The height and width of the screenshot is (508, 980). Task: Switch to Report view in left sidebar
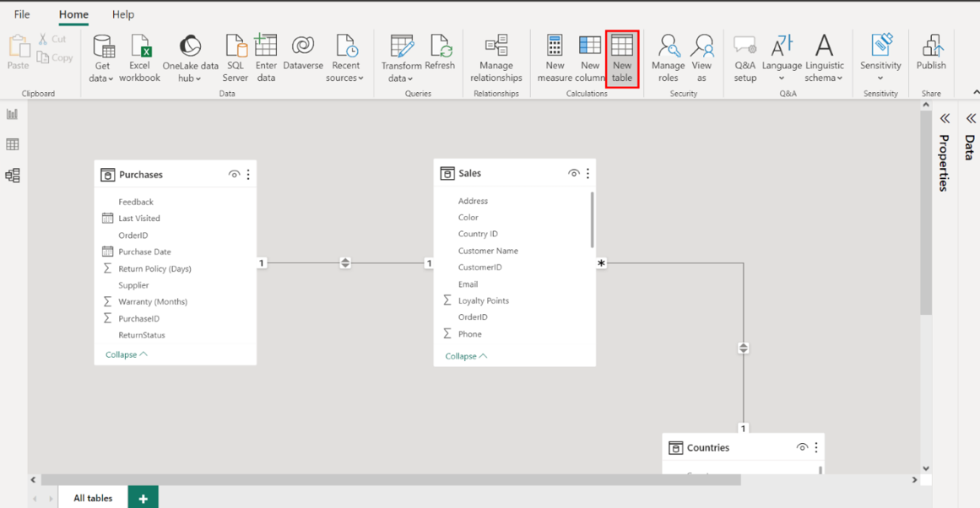point(13,114)
